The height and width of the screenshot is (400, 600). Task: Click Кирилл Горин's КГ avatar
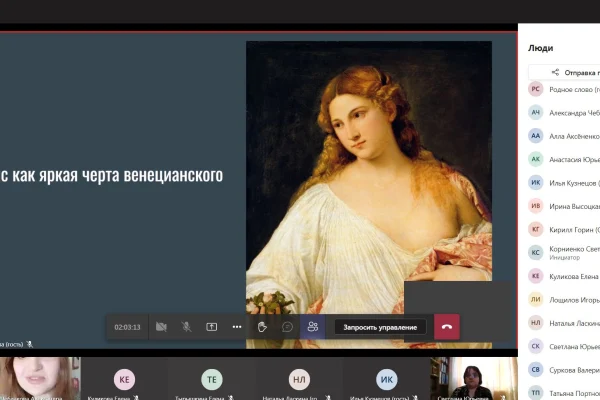(x=536, y=229)
